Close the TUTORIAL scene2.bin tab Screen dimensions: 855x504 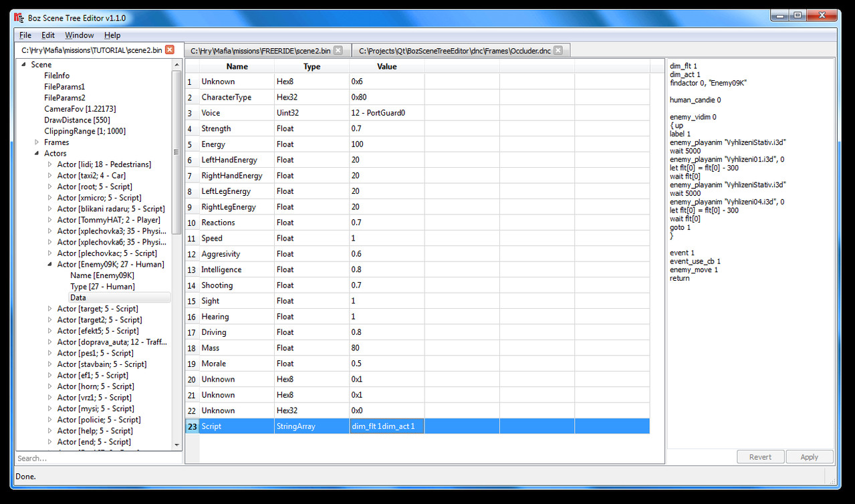pyautogui.click(x=170, y=49)
